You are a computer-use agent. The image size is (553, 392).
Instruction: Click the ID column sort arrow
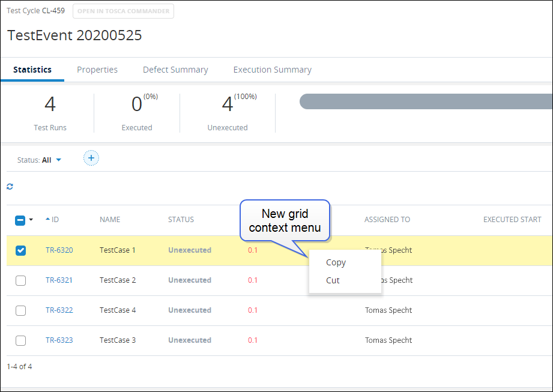(48, 219)
